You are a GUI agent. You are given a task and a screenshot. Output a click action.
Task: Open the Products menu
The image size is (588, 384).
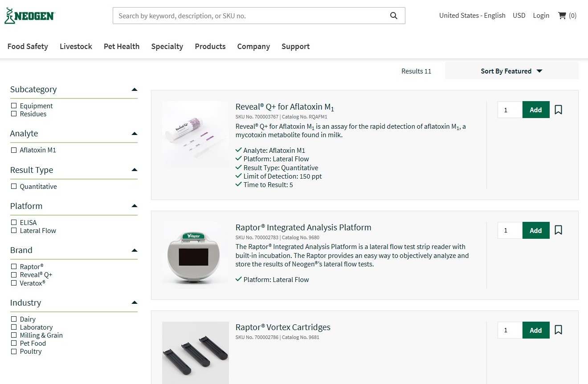(x=210, y=46)
